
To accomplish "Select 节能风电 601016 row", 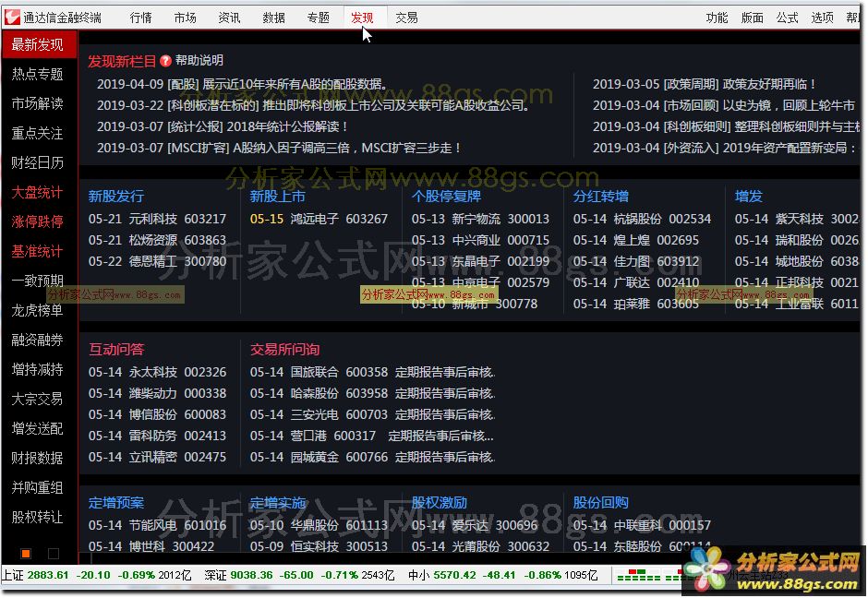I will point(157,525).
